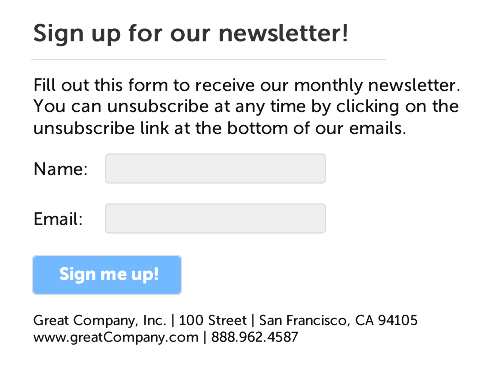Click the divider line below the heading
This screenshot has width=500, height=377.
point(209,60)
